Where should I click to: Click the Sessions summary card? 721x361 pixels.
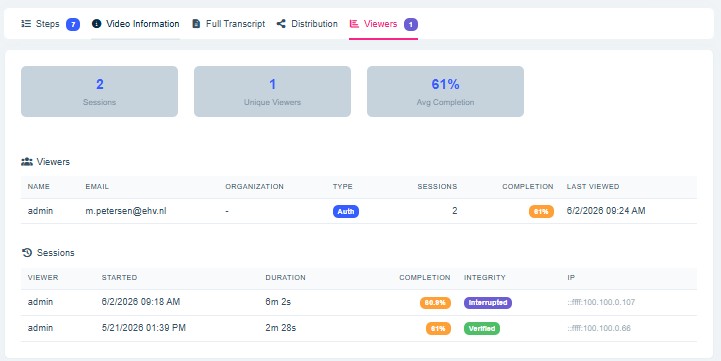[x=99, y=92]
